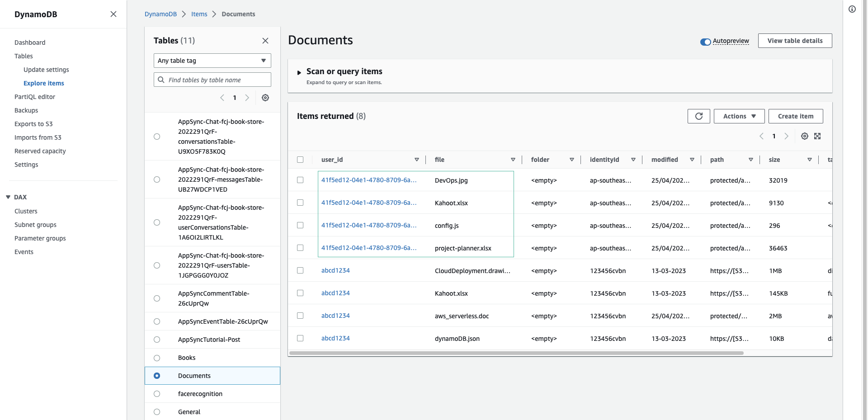Viewport: 868px width, 420px height.
Task: Open the Any table tag dropdown
Action: 212,61
